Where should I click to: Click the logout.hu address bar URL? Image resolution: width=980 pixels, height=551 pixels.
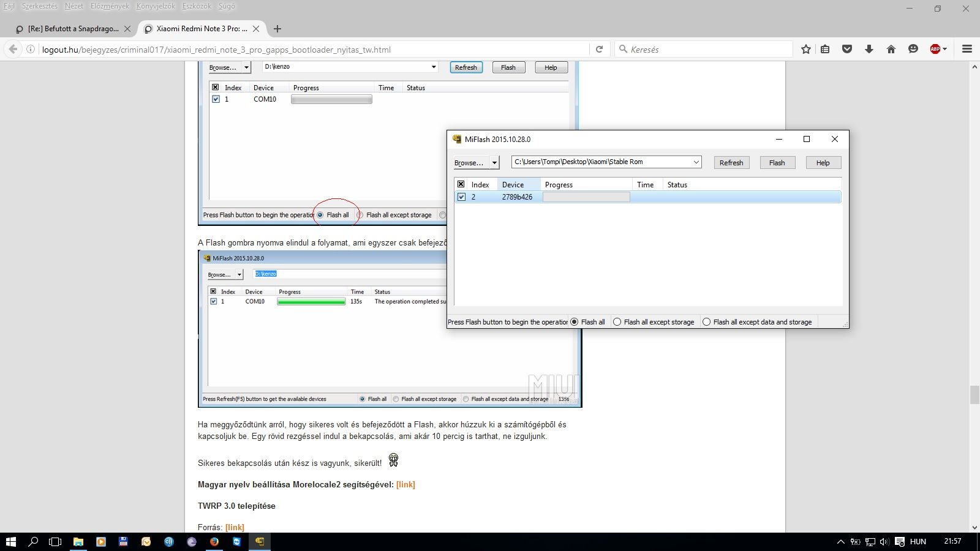[216, 50]
